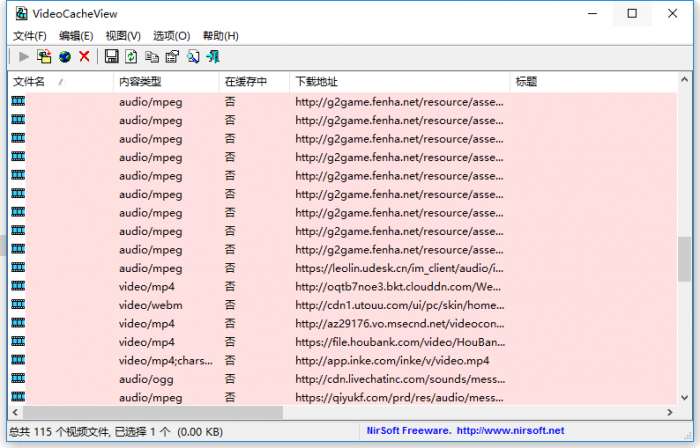Open the 视图(V) menu
700x448 pixels.
coord(123,36)
